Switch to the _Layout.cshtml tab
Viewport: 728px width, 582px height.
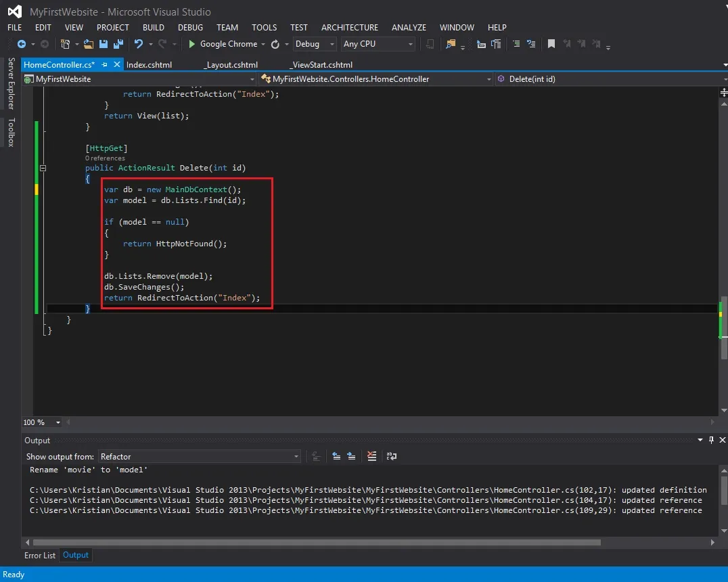tap(231, 64)
